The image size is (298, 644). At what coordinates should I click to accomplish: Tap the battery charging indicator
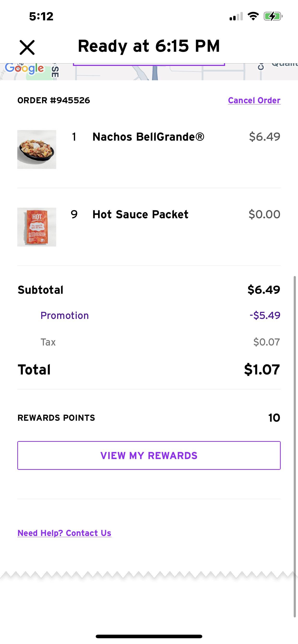point(273,17)
